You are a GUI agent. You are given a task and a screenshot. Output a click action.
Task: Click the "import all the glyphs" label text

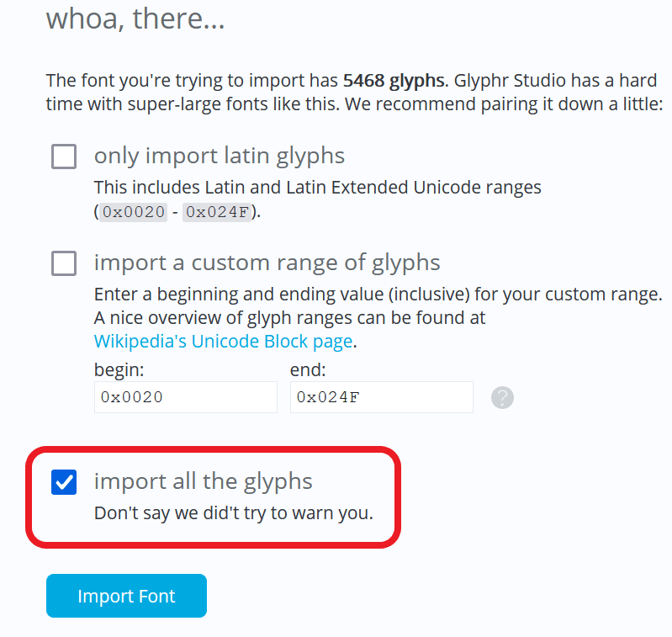[x=203, y=481]
